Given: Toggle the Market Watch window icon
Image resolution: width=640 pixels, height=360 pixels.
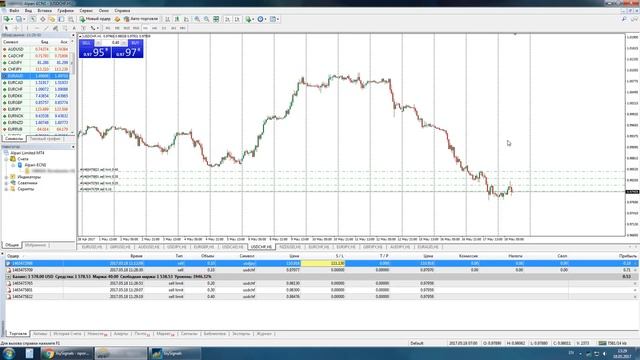Looking at the screenshot, I should 33,19.
